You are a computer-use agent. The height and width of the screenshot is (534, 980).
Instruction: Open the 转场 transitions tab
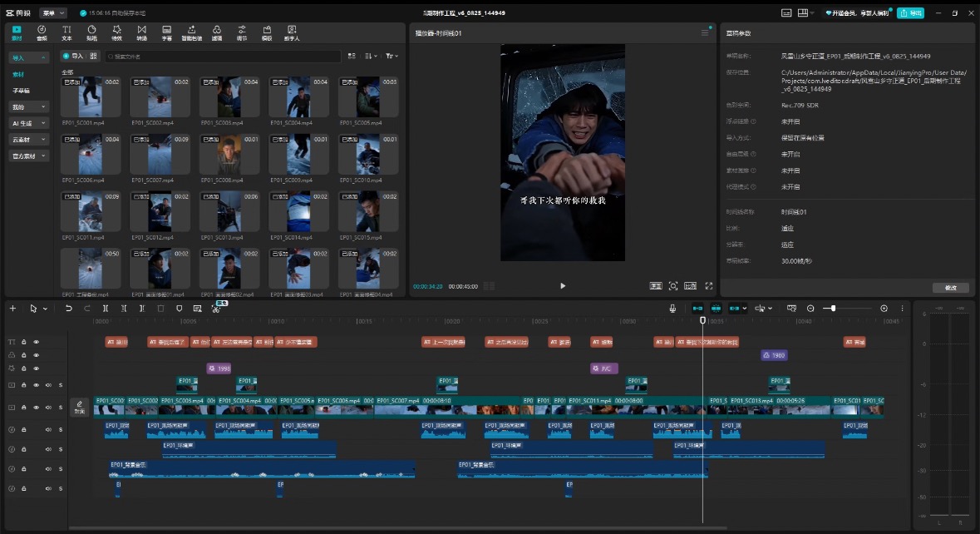click(142, 32)
